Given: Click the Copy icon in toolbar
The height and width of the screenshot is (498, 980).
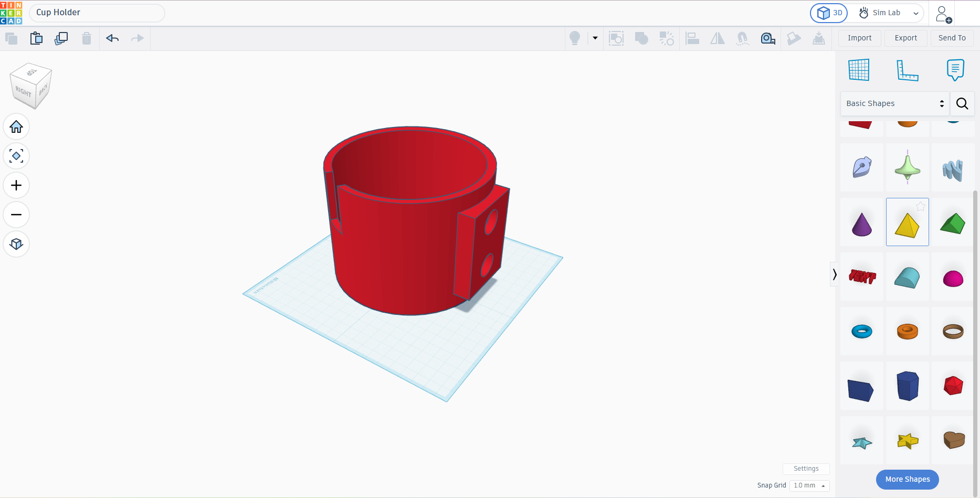Looking at the screenshot, I should 11,38.
